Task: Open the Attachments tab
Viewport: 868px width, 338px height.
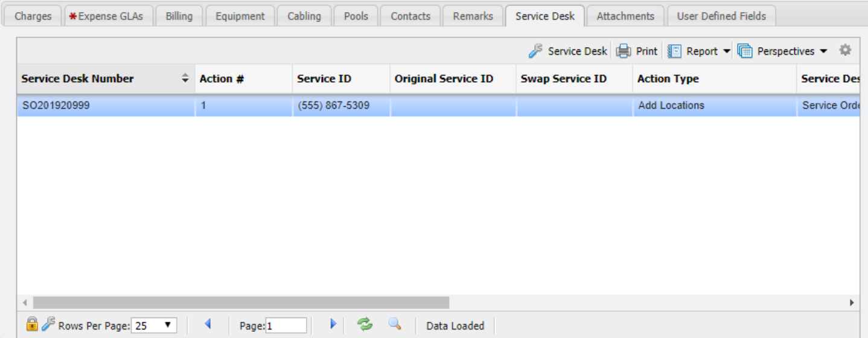Action: point(625,16)
